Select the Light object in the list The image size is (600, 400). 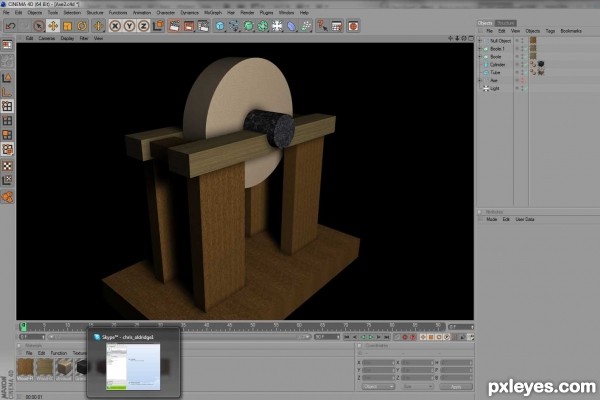(495, 88)
